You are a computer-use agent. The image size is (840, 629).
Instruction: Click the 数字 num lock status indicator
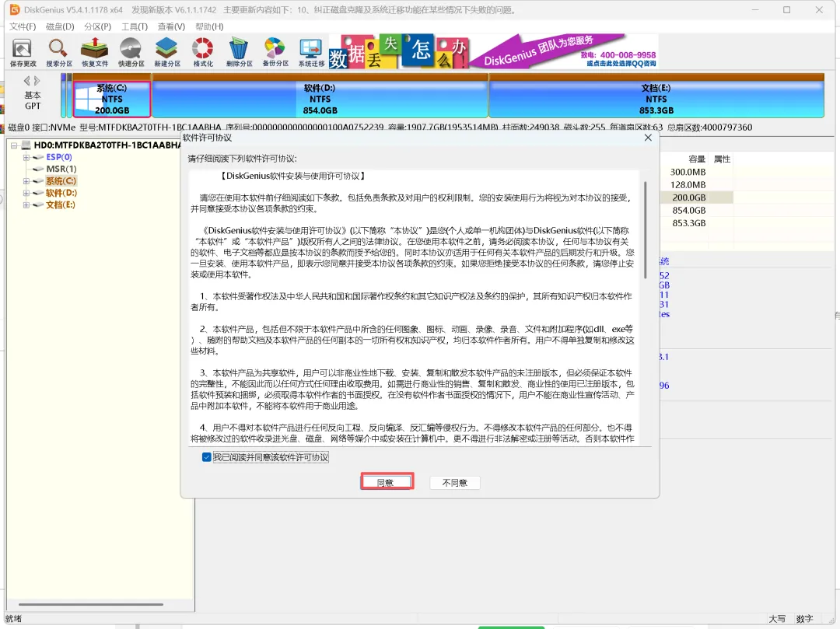[804, 619]
